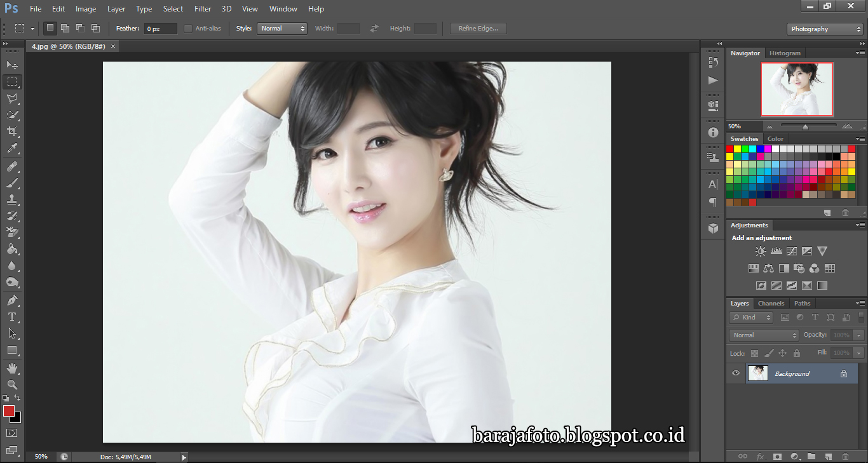
Task: Select the Crop tool
Action: 11,131
